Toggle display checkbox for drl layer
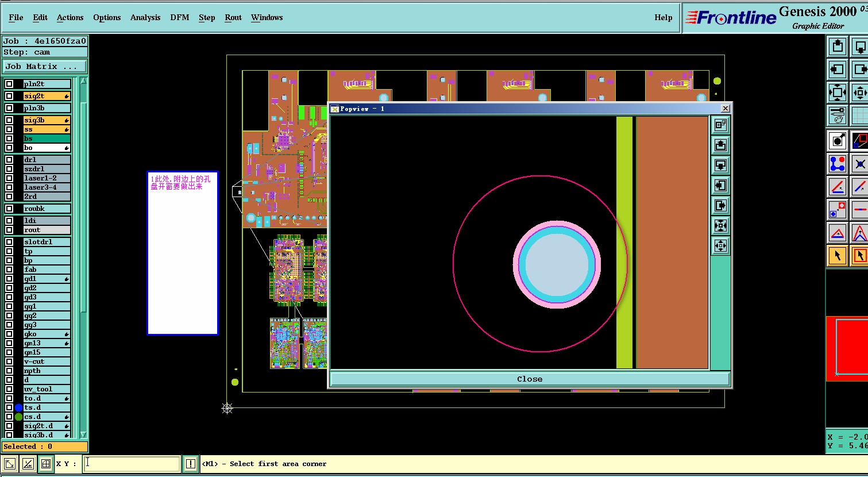868x477 pixels. 9,160
